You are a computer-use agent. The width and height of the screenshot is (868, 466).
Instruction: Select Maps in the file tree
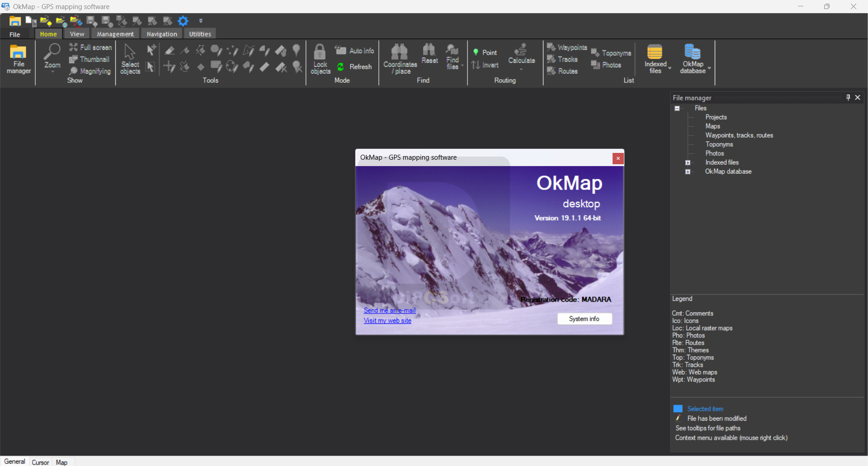click(x=712, y=126)
